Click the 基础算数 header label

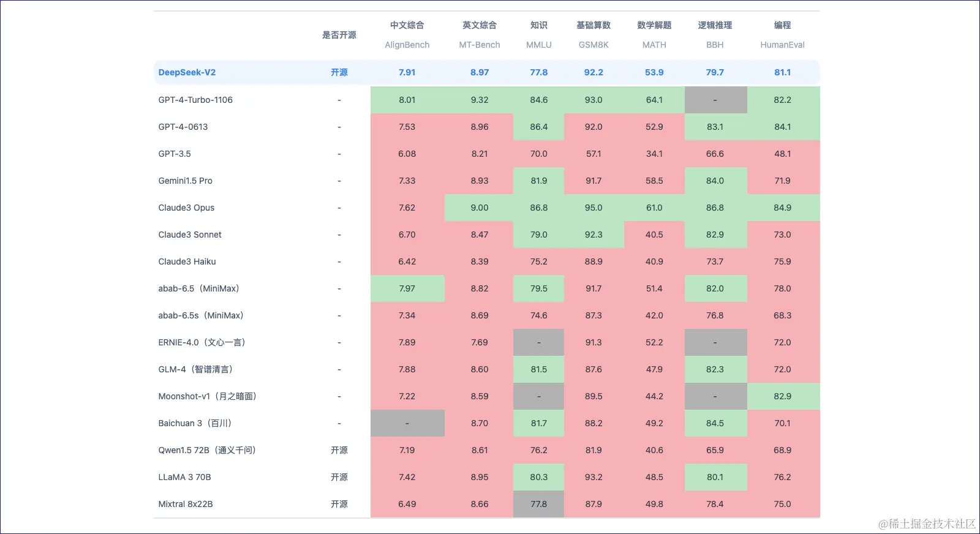click(594, 25)
